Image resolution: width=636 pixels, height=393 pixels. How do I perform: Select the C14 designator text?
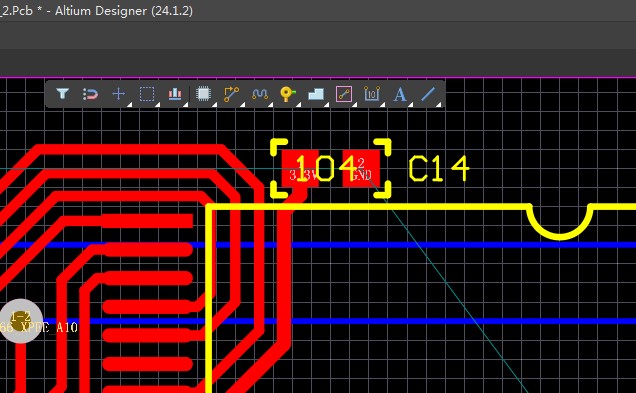(x=439, y=169)
